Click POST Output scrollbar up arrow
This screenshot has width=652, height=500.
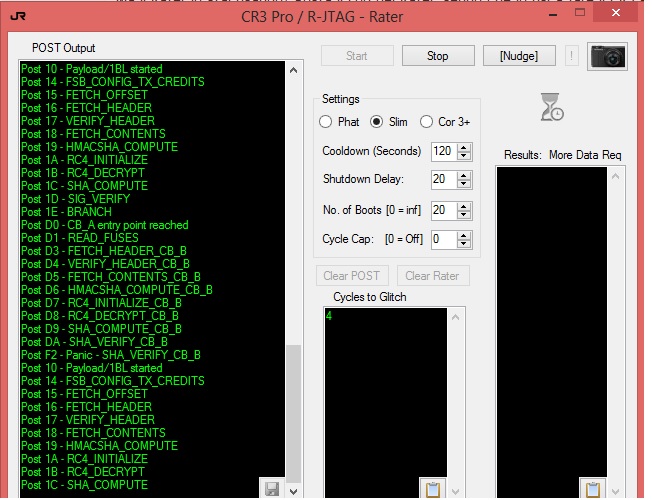294,70
